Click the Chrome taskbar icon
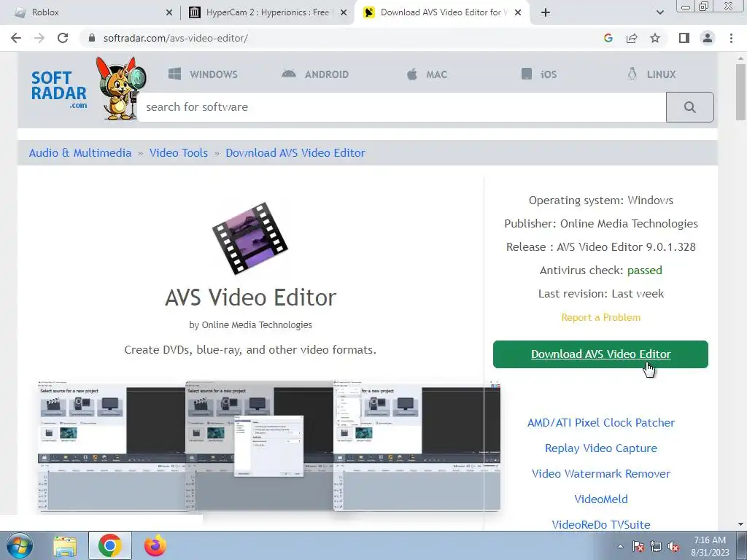The image size is (747, 560). (x=110, y=545)
